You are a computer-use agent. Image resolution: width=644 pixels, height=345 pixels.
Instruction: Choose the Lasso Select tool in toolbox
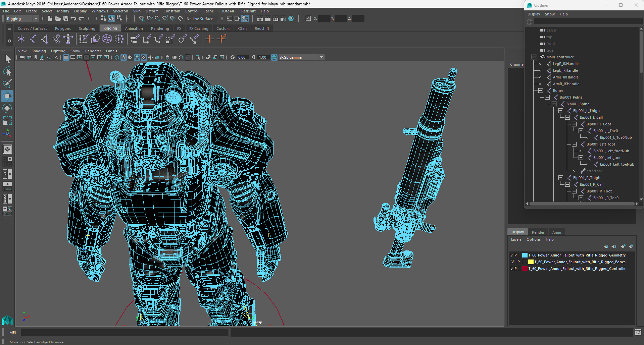click(x=7, y=71)
